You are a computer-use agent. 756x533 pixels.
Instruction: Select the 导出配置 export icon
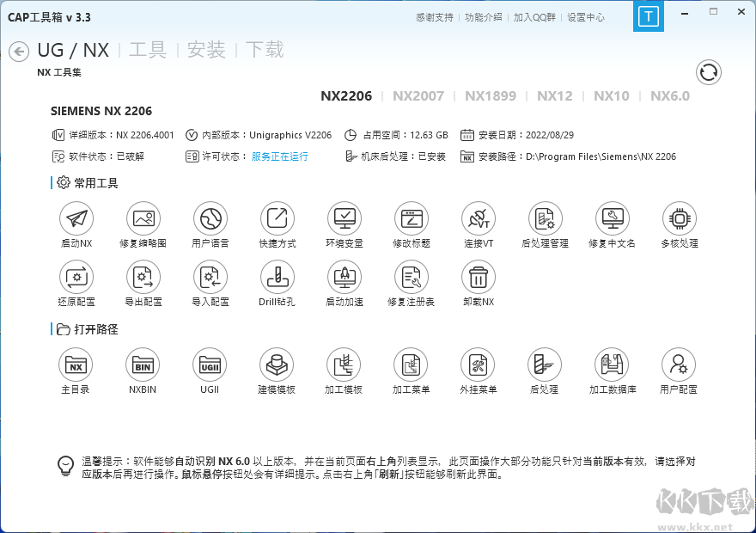[143, 277]
